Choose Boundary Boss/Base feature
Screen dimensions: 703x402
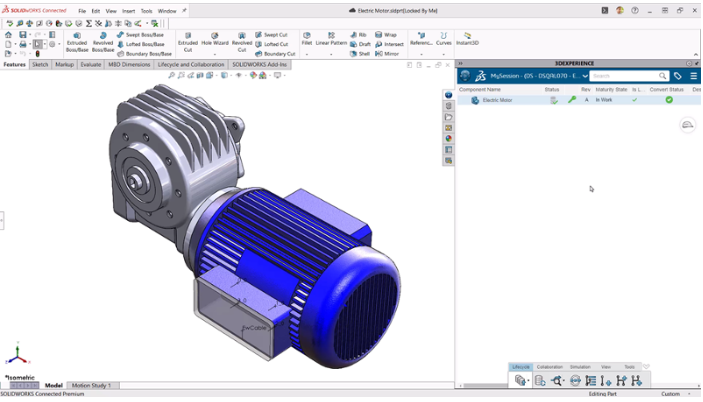click(x=144, y=54)
